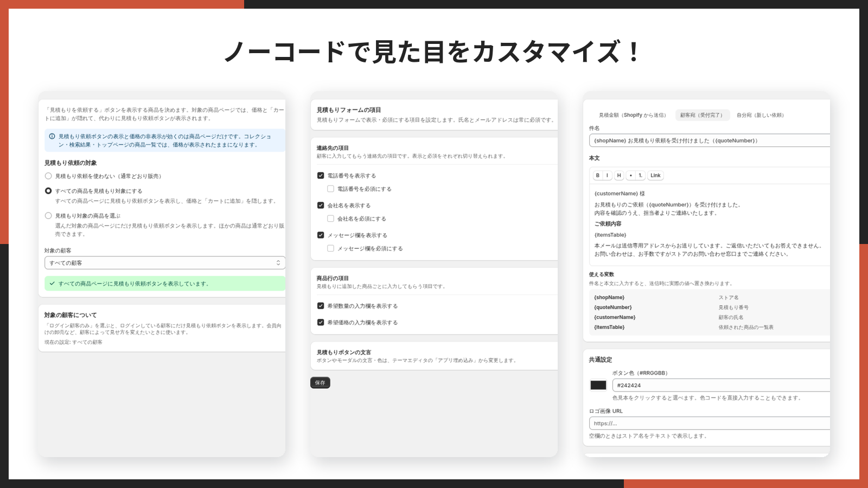Click into the email body text editor
The image size is (868, 488).
pos(710,224)
